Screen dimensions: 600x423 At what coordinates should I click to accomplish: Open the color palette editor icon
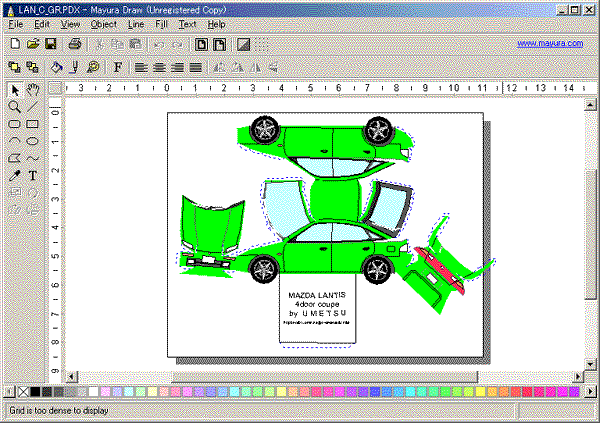tap(93, 67)
